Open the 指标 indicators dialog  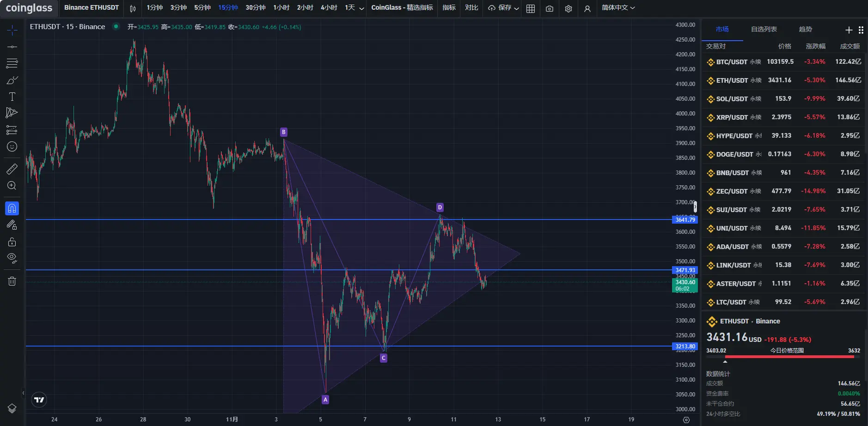[449, 8]
